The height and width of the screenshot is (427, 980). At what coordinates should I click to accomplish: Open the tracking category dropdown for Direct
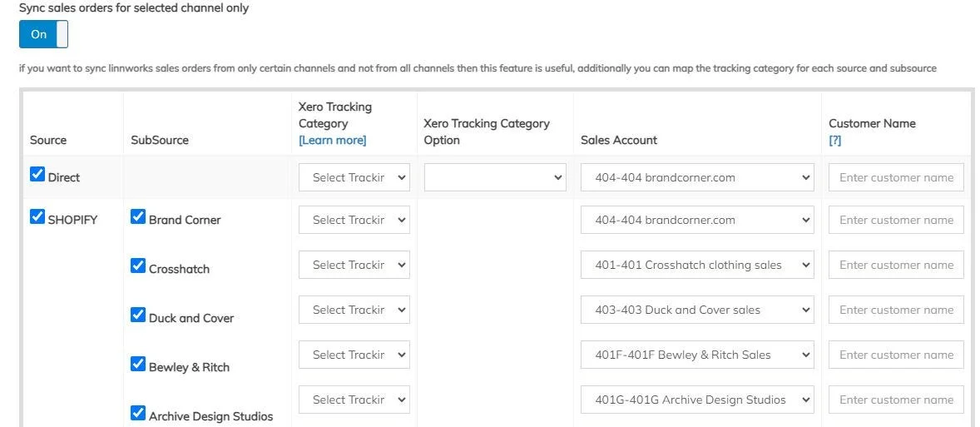(x=354, y=177)
